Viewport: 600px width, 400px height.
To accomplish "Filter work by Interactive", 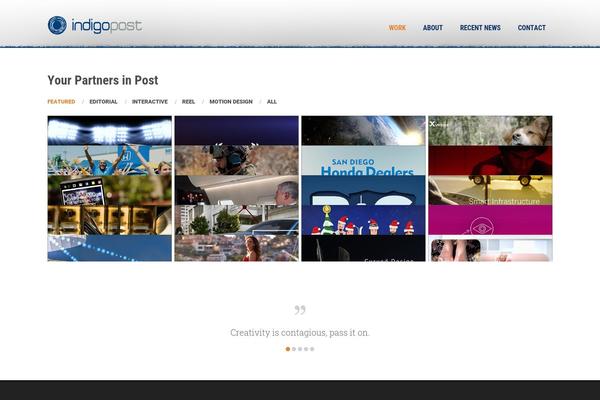I will (x=150, y=101).
